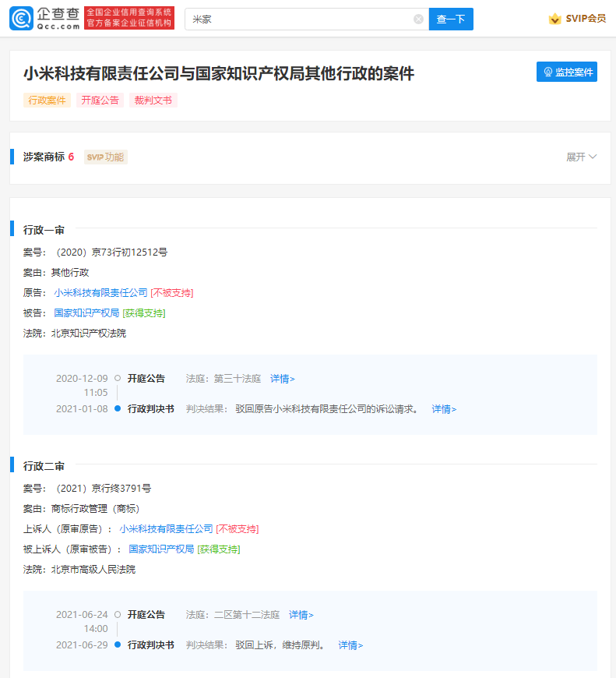
Task: Open 详情 for 第三十法庭 hearing notice
Action: [x=283, y=379]
